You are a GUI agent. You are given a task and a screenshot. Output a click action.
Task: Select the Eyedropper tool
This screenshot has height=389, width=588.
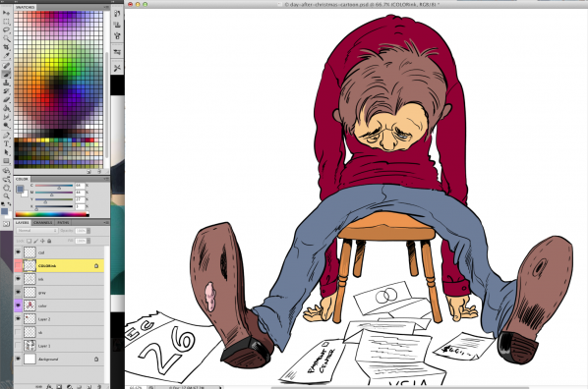6,56
